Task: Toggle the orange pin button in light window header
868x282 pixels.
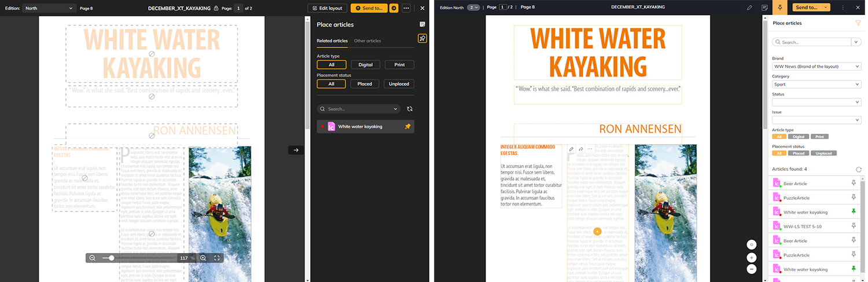Action: (780, 8)
